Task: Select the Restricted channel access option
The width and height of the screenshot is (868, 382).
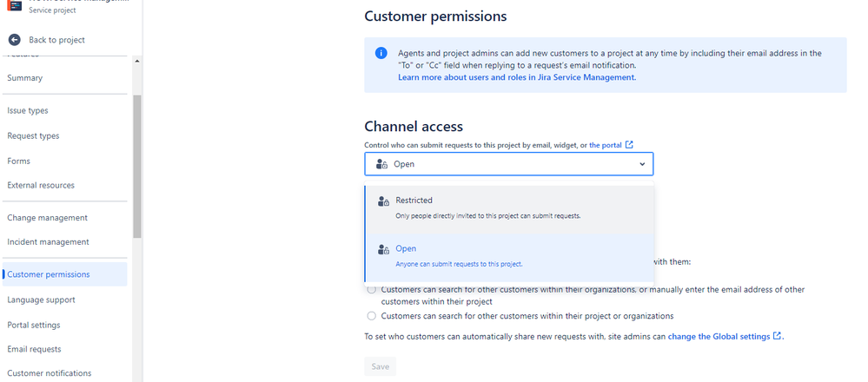Action: [x=509, y=207]
